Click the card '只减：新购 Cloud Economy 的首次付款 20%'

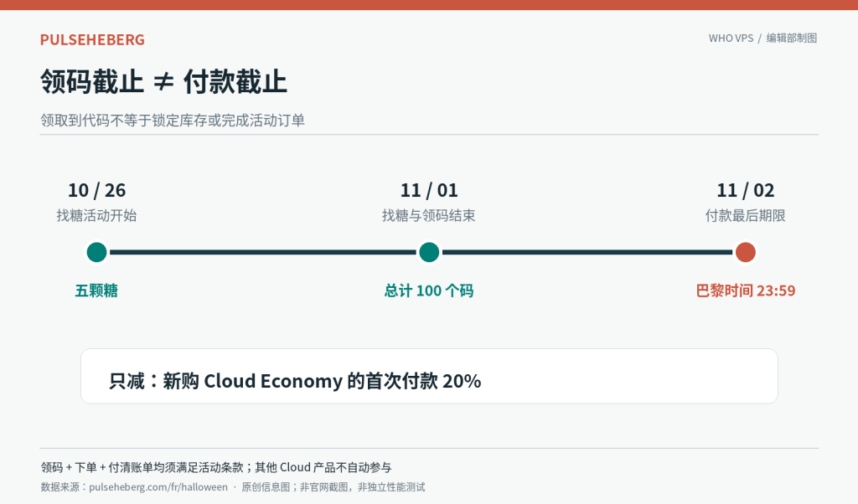pos(429,376)
